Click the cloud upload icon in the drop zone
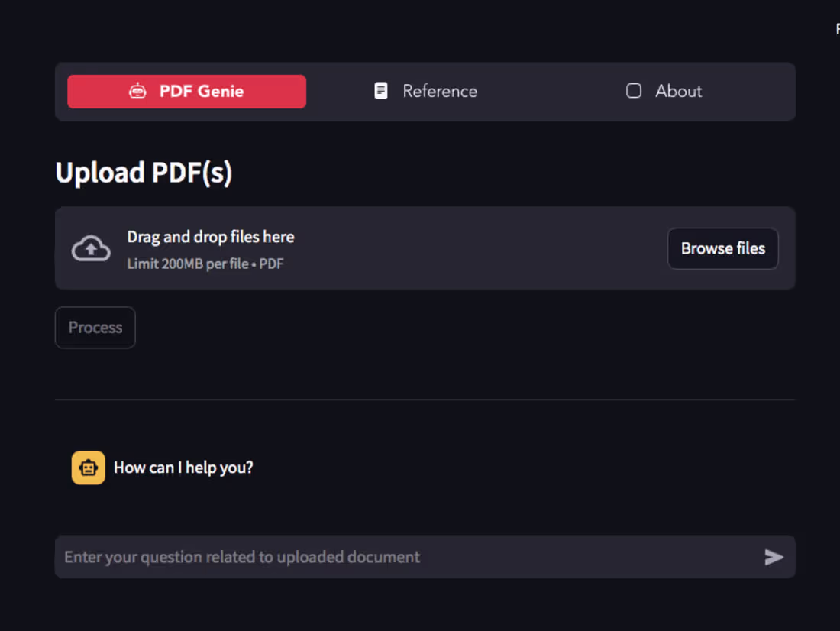The height and width of the screenshot is (631, 840). (90, 248)
